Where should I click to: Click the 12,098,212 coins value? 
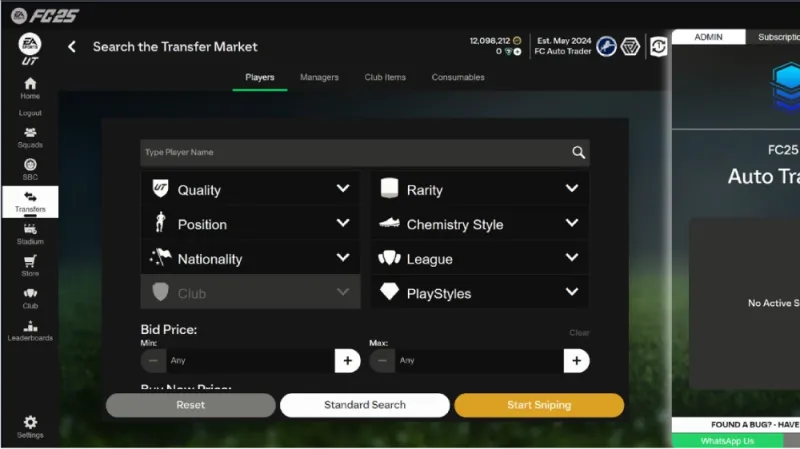tap(490, 40)
